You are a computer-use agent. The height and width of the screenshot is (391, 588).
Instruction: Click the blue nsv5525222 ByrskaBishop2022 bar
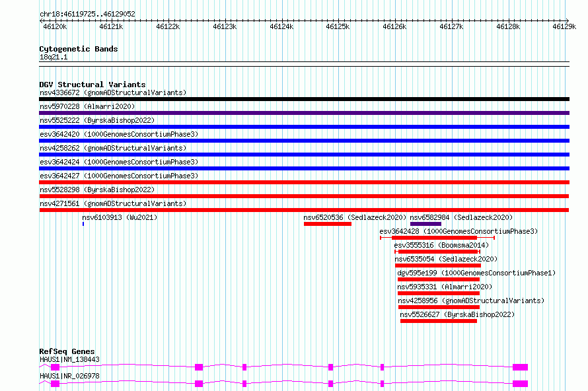304,127
